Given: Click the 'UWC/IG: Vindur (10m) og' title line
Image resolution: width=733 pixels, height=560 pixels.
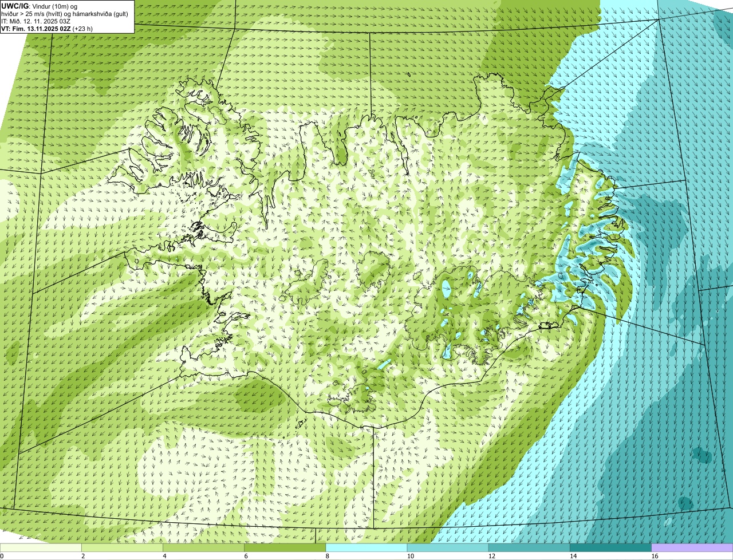Looking at the screenshot, I should pos(40,6).
